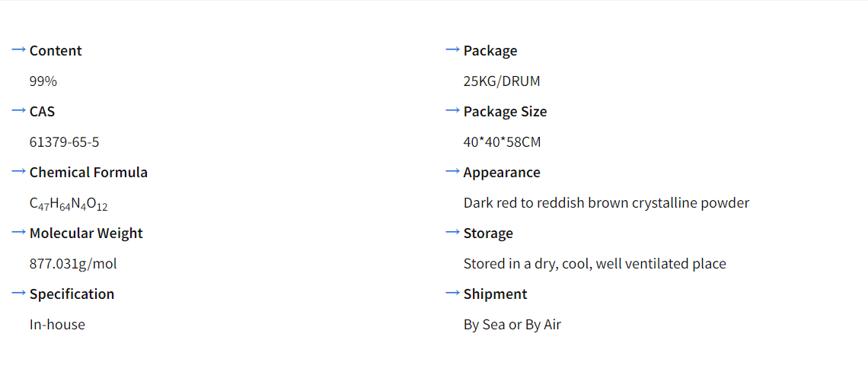Viewport: 868px width, 378px height.
Task: Click the In-house specification value
Action: (57, 325)
